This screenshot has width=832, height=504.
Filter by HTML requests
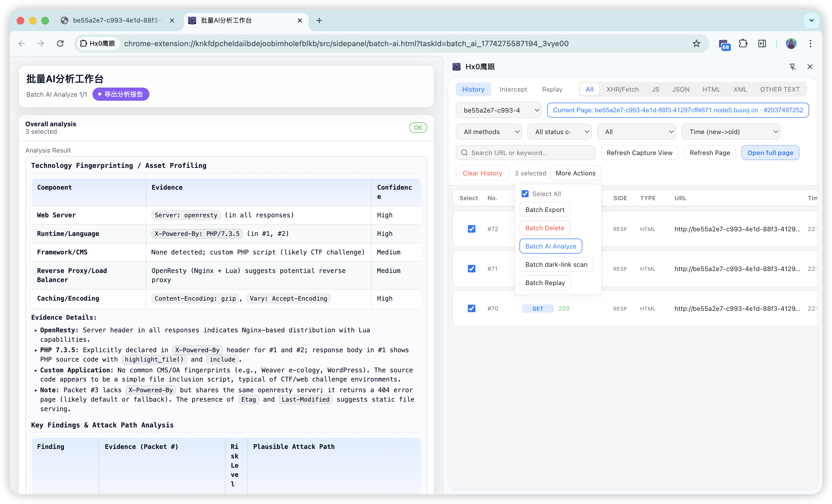711,89
